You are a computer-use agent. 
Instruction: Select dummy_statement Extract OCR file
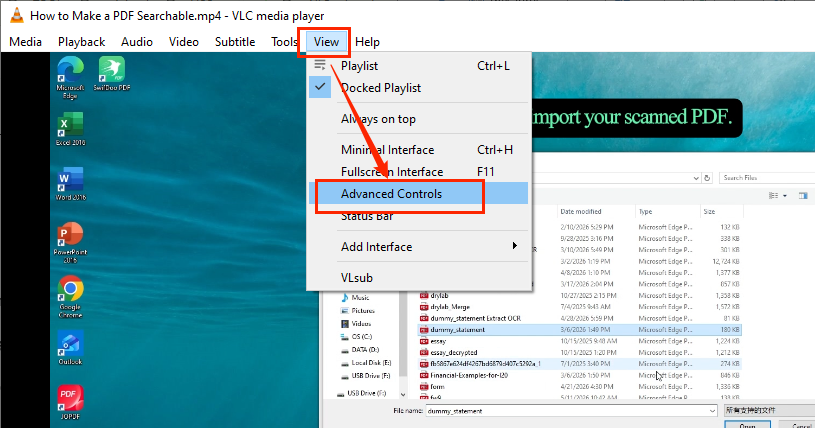(476, 318)
